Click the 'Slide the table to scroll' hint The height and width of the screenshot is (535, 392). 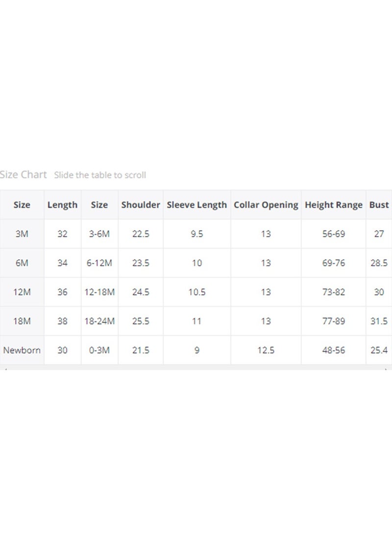click(100, 175)
